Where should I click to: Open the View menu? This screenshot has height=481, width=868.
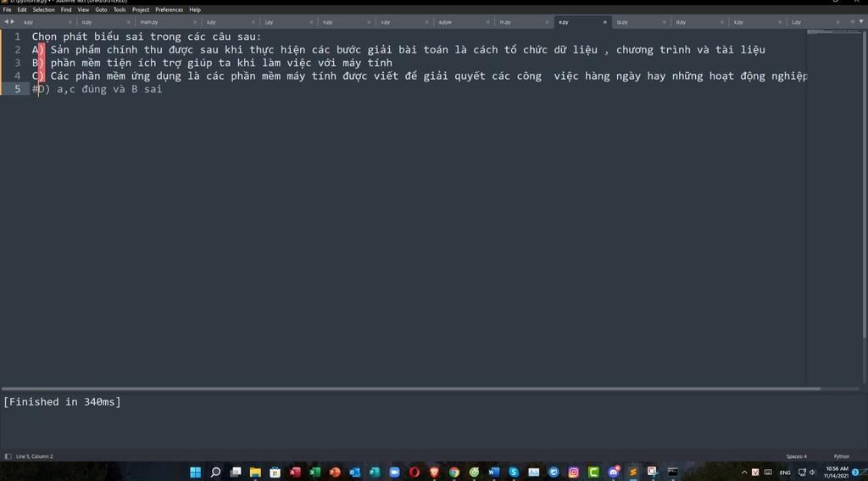coord(83,9)
